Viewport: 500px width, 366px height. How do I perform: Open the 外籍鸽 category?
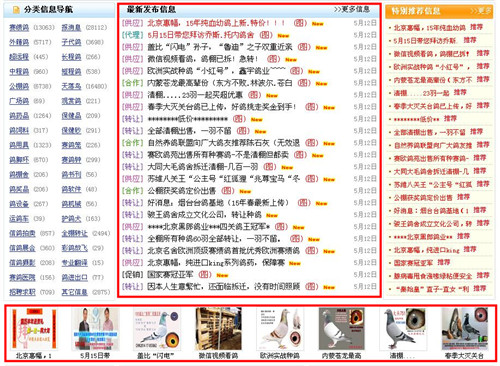pos(19,42)
